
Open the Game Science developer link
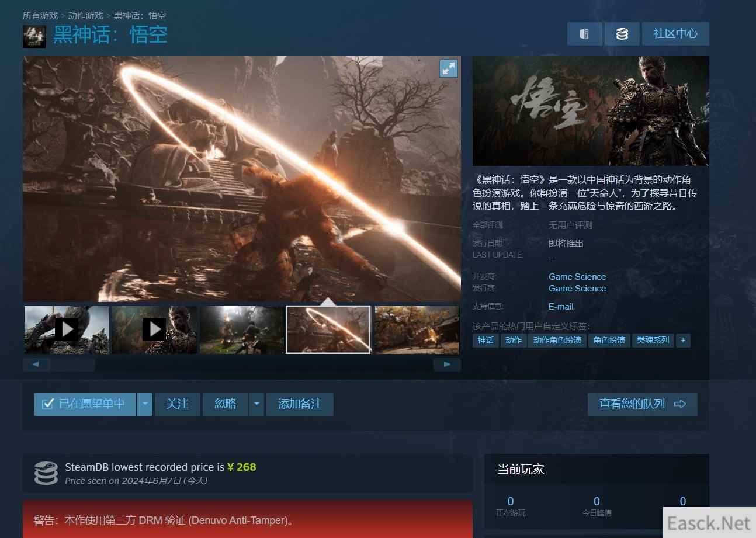pos(577,276)
